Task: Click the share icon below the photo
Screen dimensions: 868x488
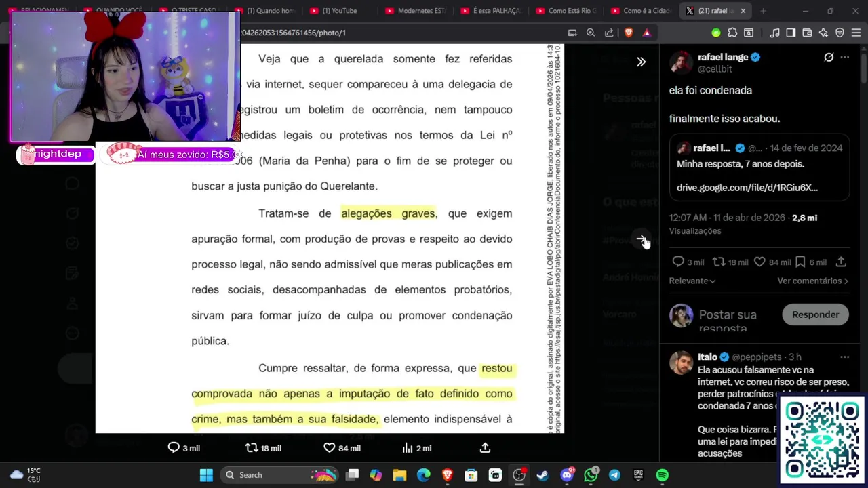Action: click(x=485, y=447)
